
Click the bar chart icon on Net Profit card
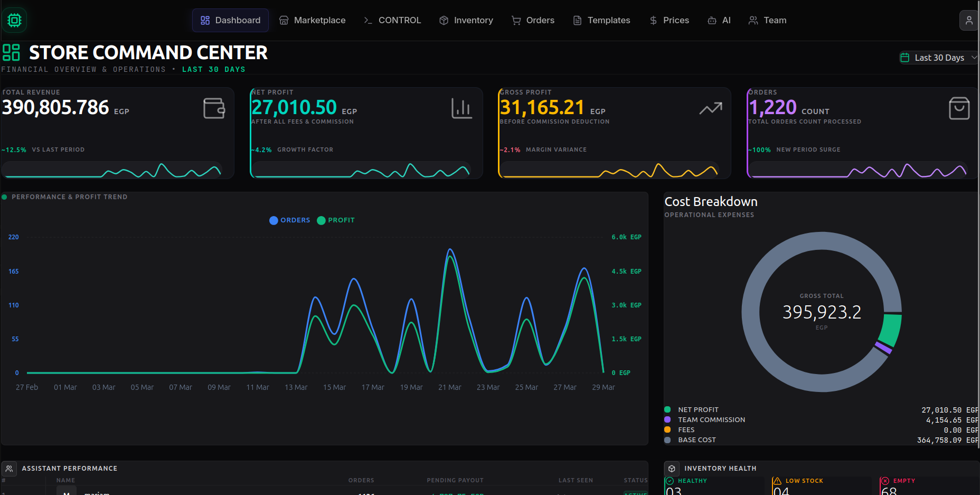(462, 108)
